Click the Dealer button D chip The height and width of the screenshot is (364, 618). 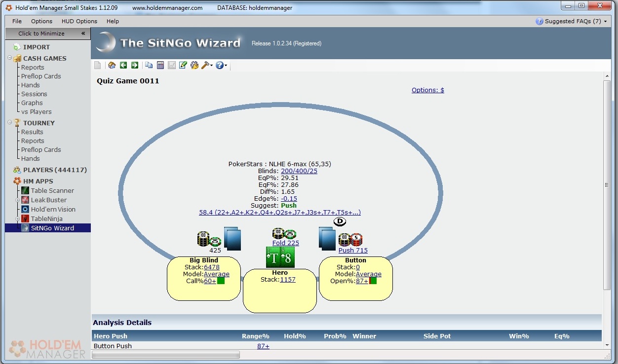[x=340, y=221]
